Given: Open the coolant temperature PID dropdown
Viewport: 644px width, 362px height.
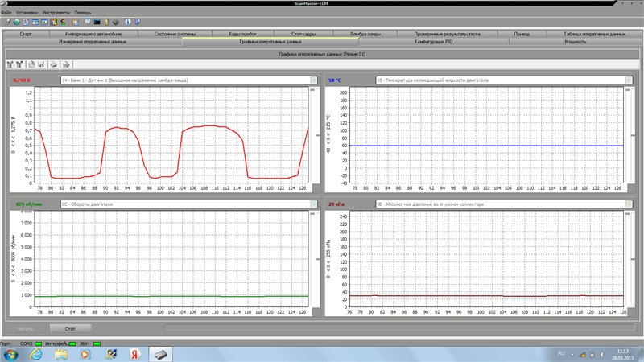Looking at the screenshot, I should pyautogui.click(x=626, y=80).
